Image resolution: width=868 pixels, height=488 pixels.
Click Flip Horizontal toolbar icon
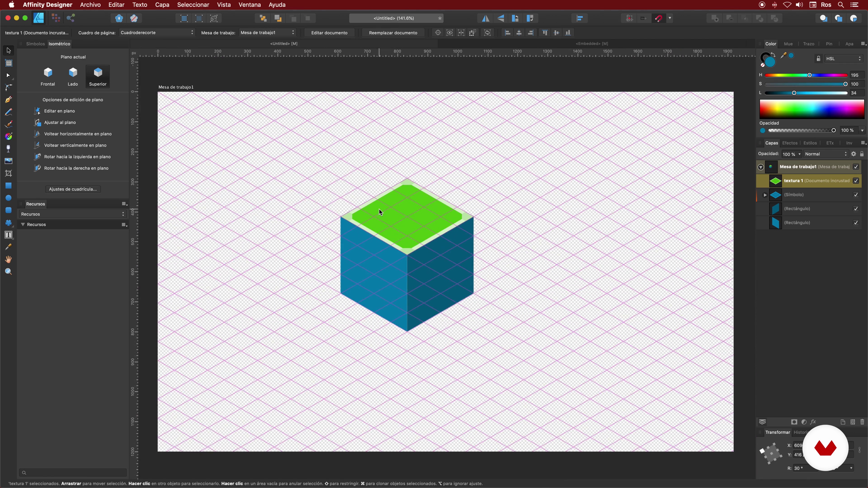pyautogui.click(x=485, y=18)
